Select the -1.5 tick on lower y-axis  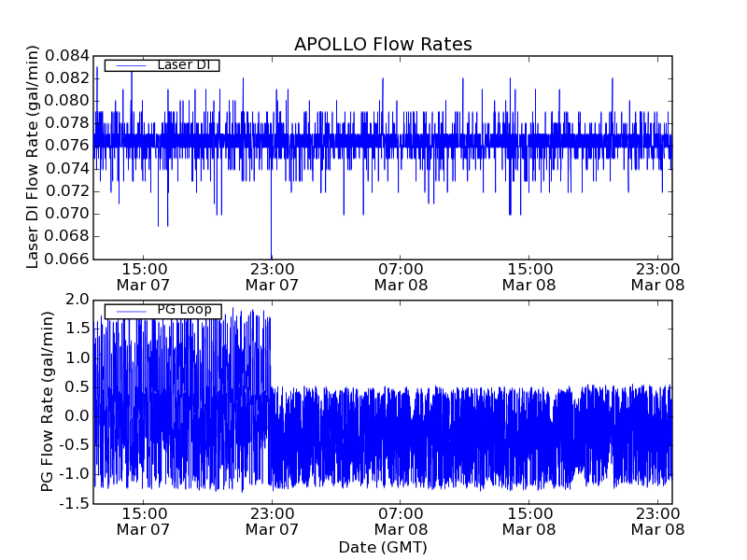[75, 504]
